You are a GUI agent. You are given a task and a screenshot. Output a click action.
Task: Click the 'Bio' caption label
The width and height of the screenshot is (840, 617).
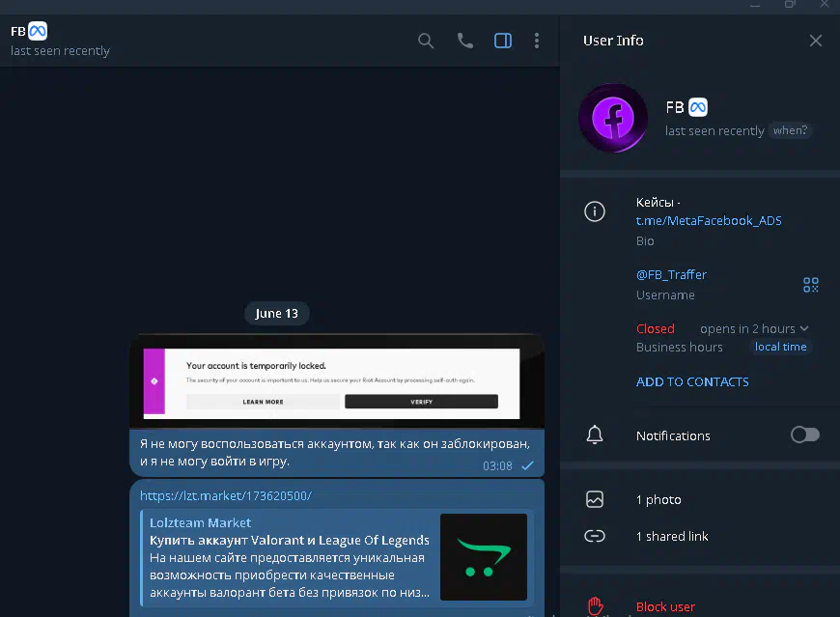pos(645,241)
